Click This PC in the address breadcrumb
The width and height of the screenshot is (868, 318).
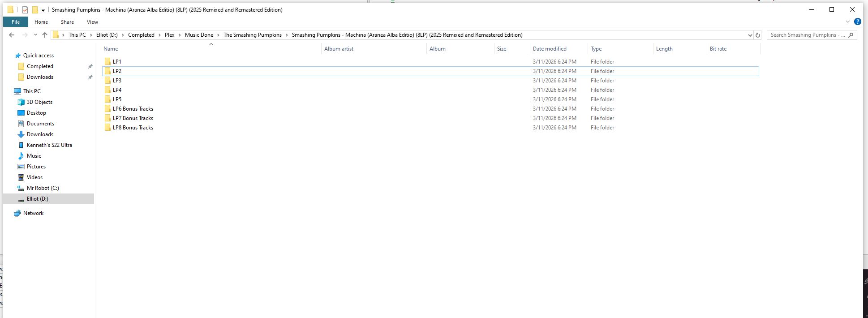pos(77,35)
